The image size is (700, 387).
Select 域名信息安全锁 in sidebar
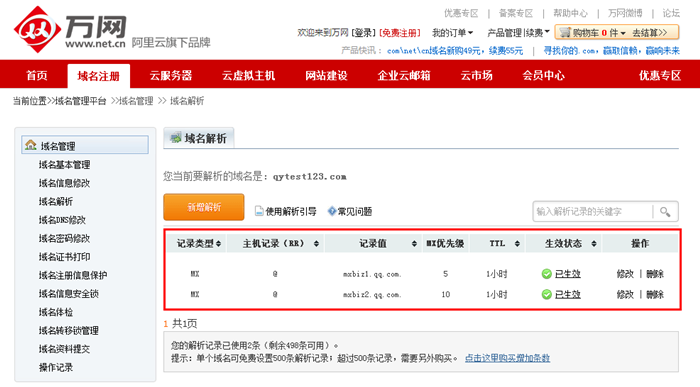(x=69, y=294)
